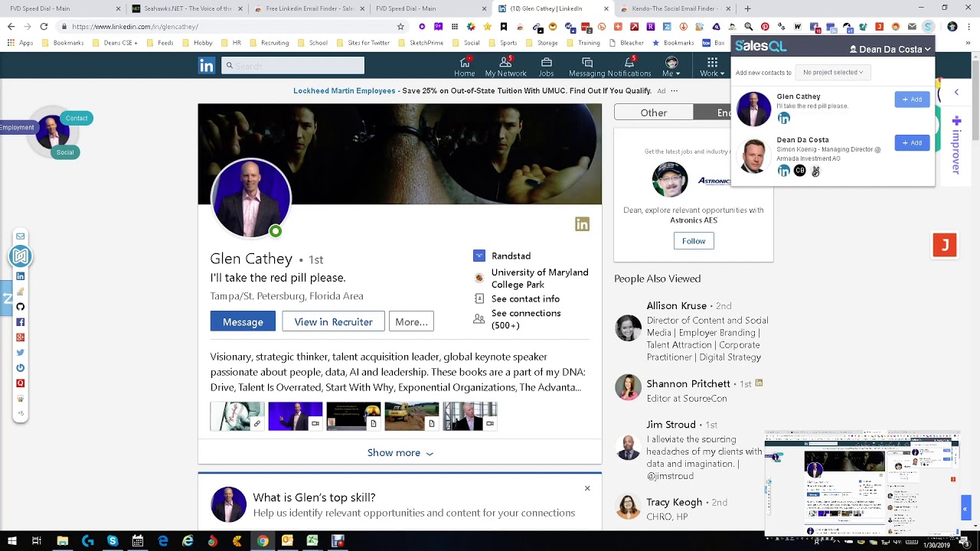The image size is (980, 551).
Task: Click the Facebook icon in sidebar widget
Action: [x=21, y=322]
